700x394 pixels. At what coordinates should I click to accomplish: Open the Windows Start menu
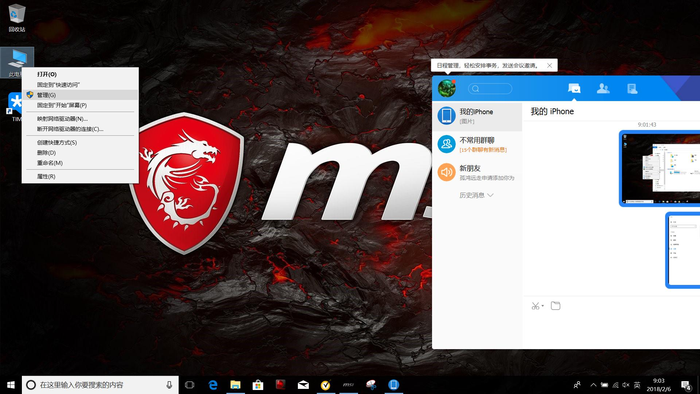(x=11, y=385)
